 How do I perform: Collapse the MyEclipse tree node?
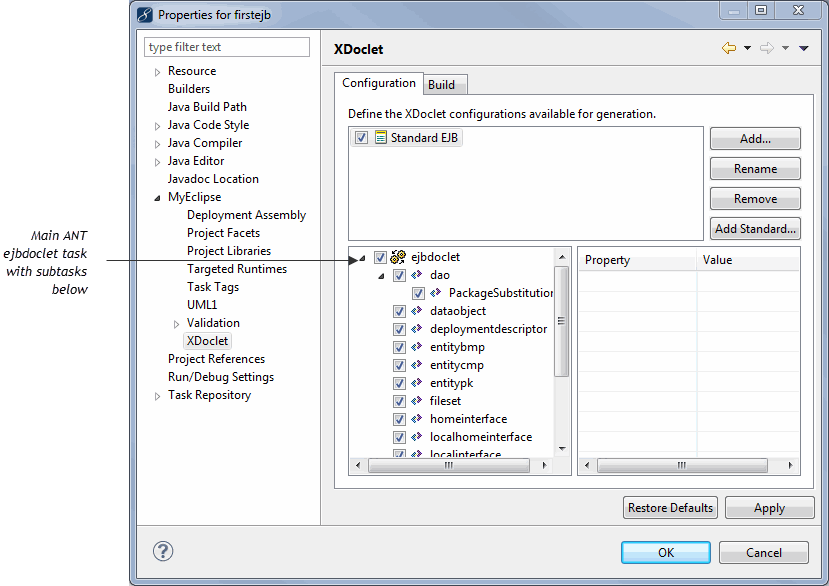157,197
